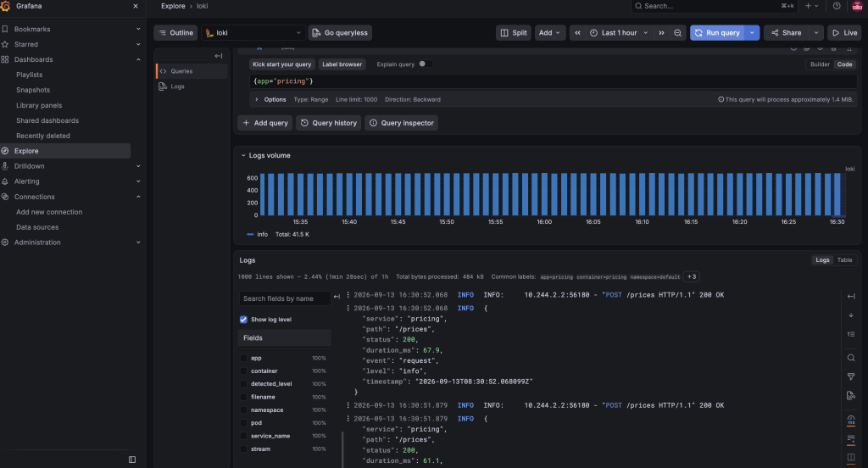This screenshot has height=468, width=868.
Task: Start Live tailing
Action: click(845, 33)
